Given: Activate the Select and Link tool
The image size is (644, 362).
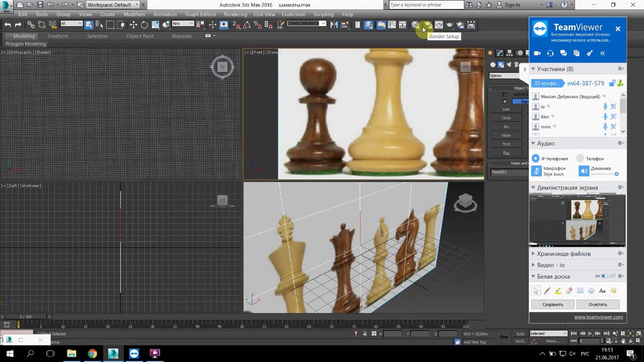Looking at the screenshot, I should pos(31,25).
